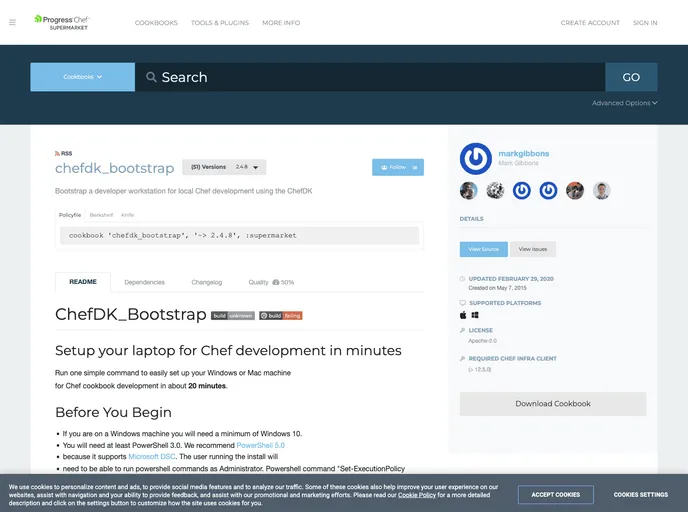Focus the Search input field

point(370,77)
